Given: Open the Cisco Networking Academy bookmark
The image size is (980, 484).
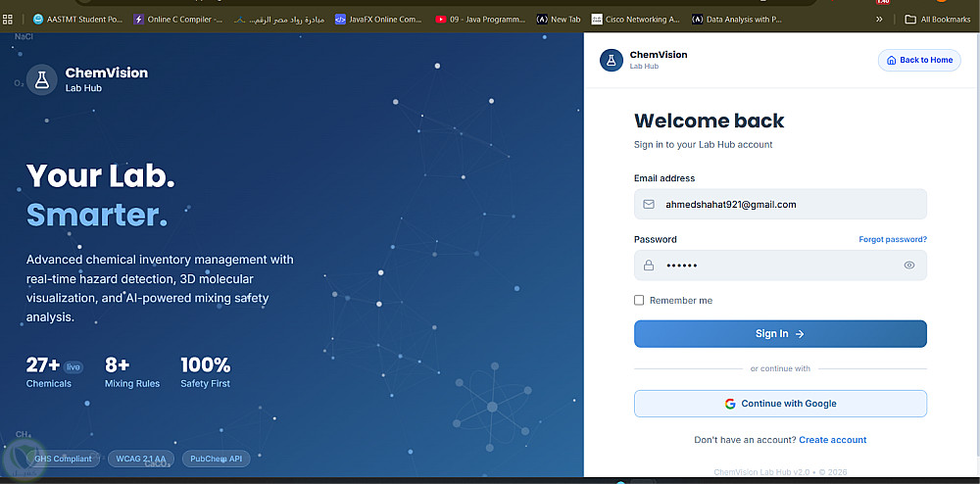Looking at the screenshot, I should click(x=636, y=20).
